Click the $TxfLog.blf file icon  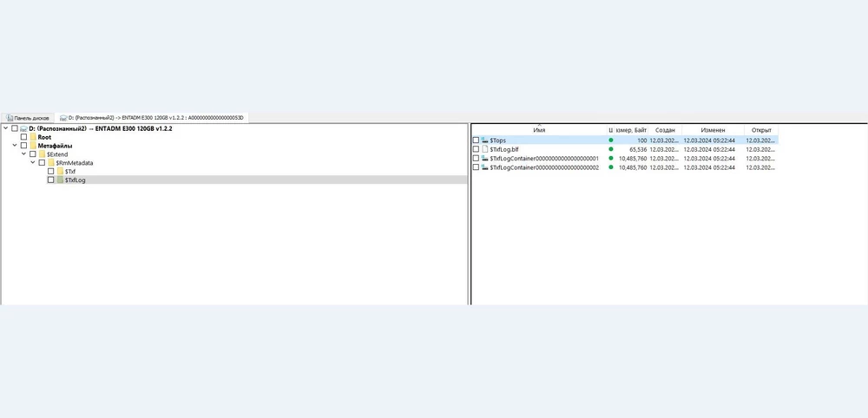coord(484,149)
